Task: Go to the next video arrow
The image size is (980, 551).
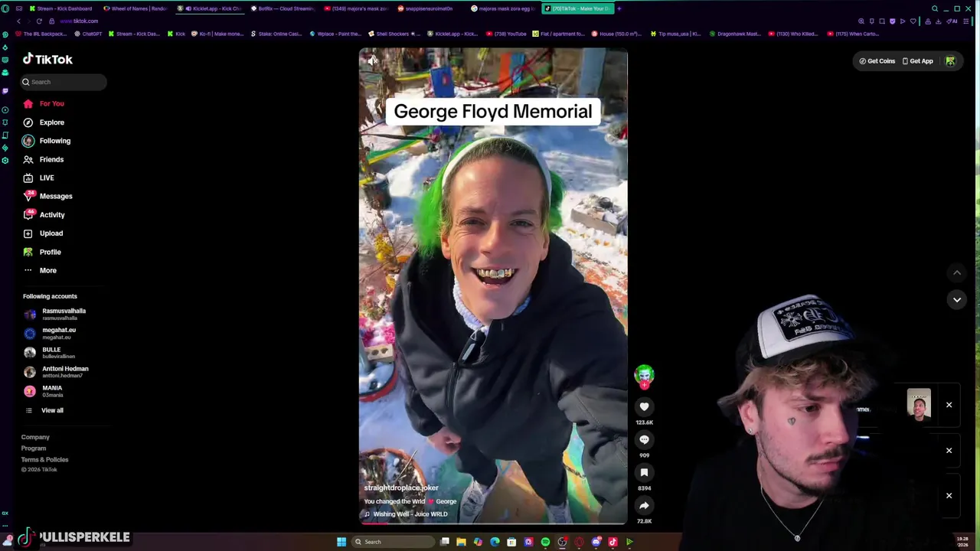Action: pyautogui.click(x=957, y=300)
